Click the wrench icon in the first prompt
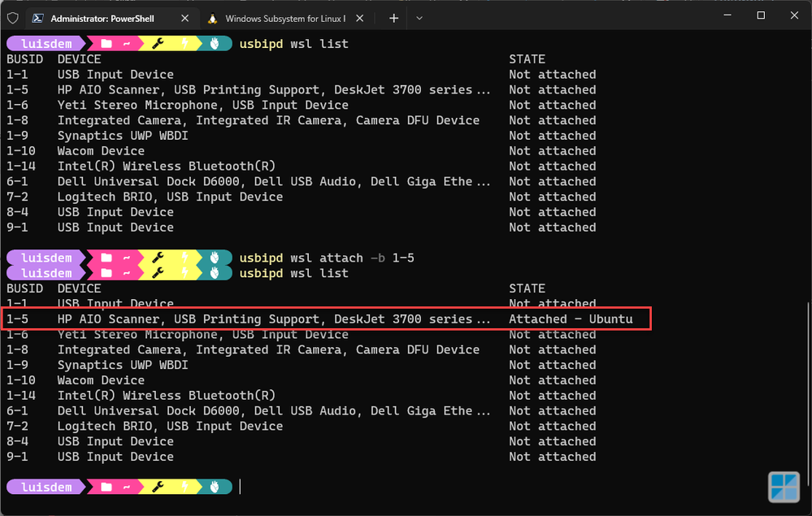The height and width of the screenshot is (516, 812). [158, 44]
